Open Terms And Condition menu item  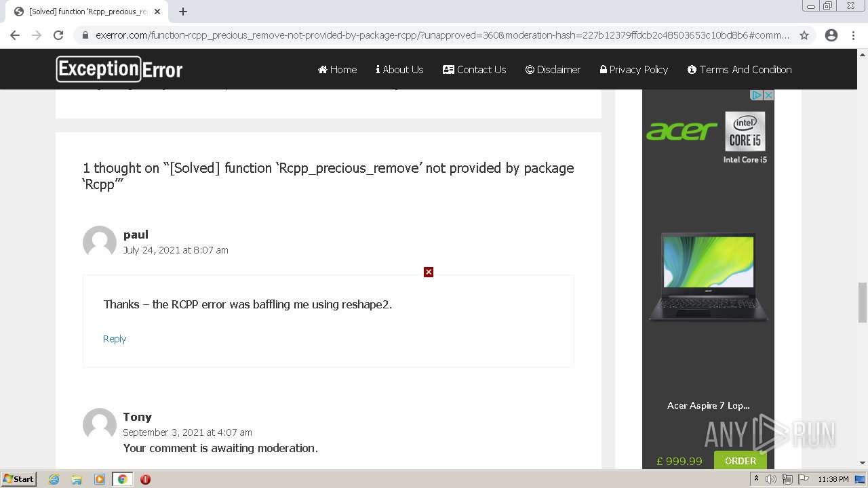click(740, 69)
